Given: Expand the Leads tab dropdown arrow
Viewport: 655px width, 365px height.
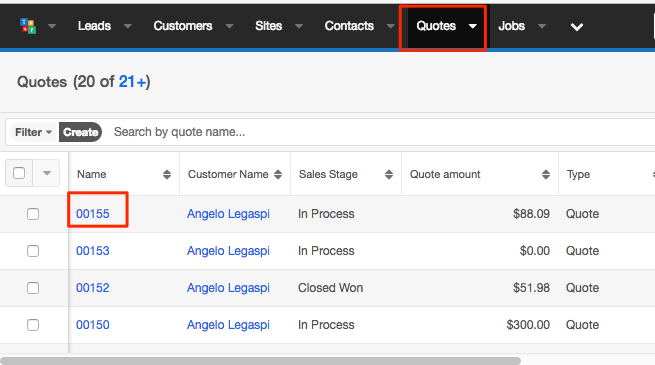Looking at the screenshot, I should [x=127, y=26].
